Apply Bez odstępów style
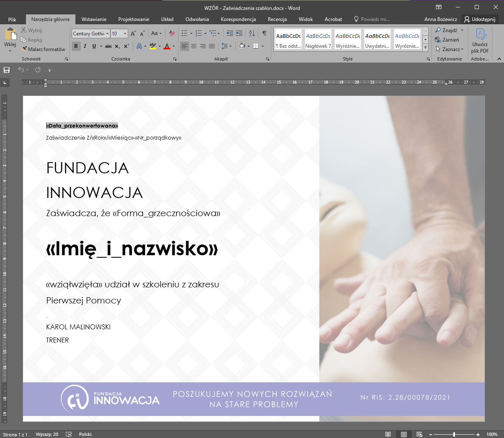The width and height of the screenshot is (504, 438). [x=288, y=40]
